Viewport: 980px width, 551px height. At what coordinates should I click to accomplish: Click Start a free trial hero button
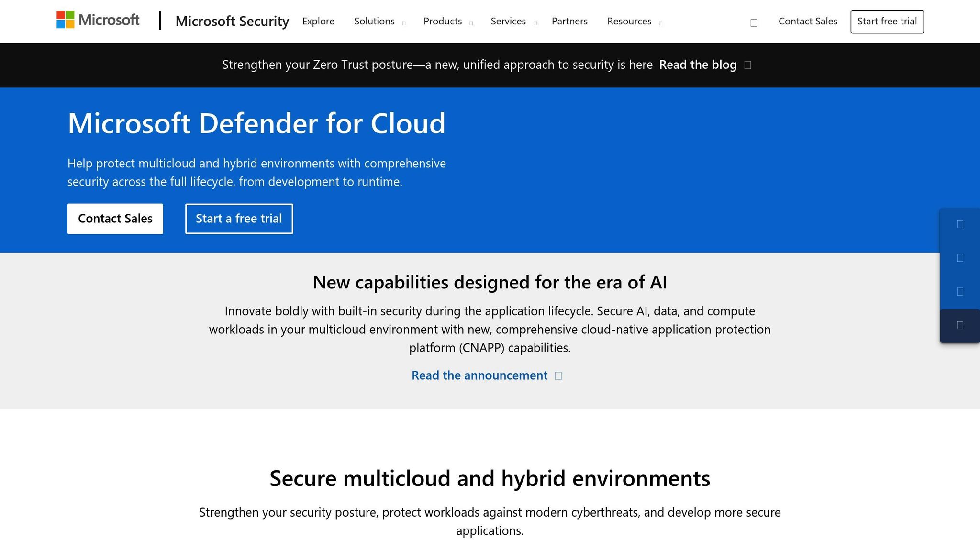point(239,219)
